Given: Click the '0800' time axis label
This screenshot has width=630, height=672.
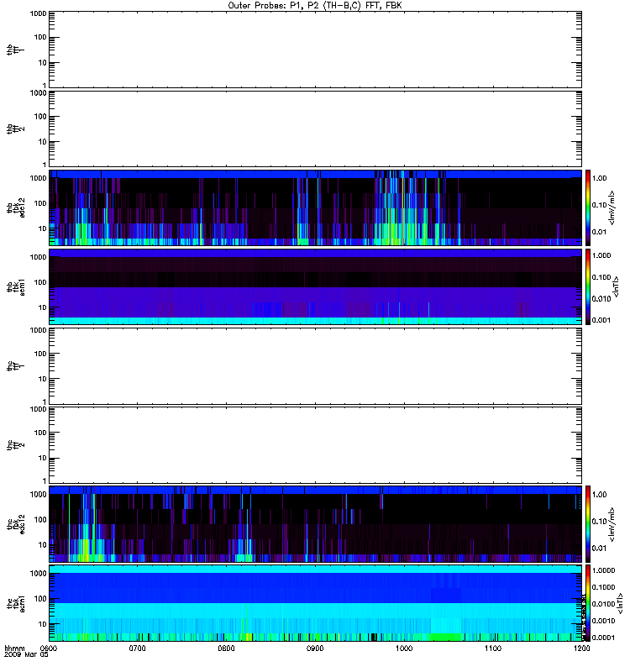Looking at the screenshot, I should 226,648.
